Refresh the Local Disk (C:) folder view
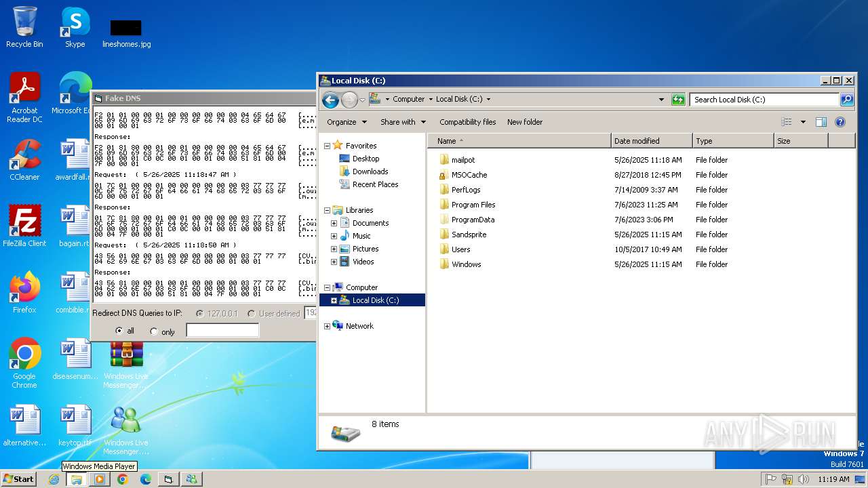The width and height of the screenshot is (868, 488). pyautogui.click(x=678, y=100)
